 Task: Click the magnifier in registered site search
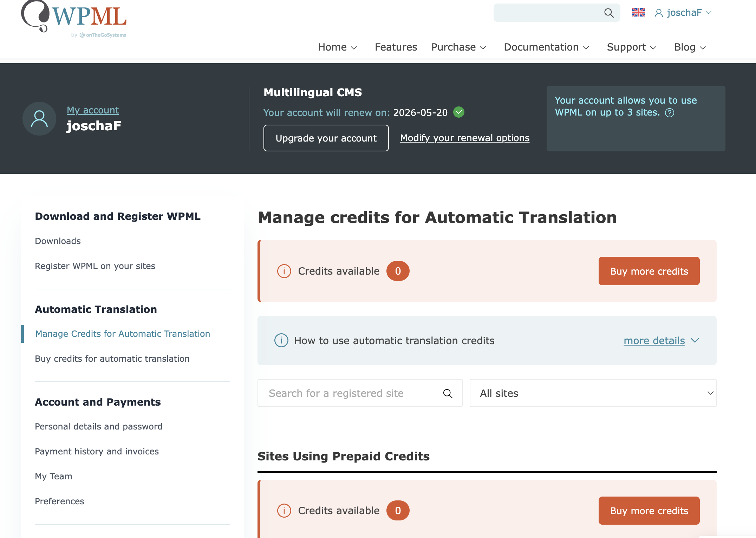point(448,393)
